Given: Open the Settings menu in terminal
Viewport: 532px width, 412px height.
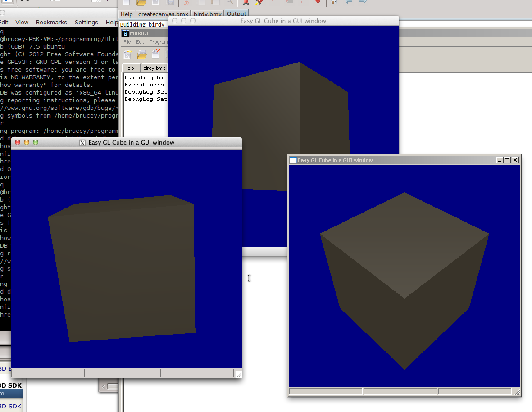Looking at the screenshot, I should point(86,22).
